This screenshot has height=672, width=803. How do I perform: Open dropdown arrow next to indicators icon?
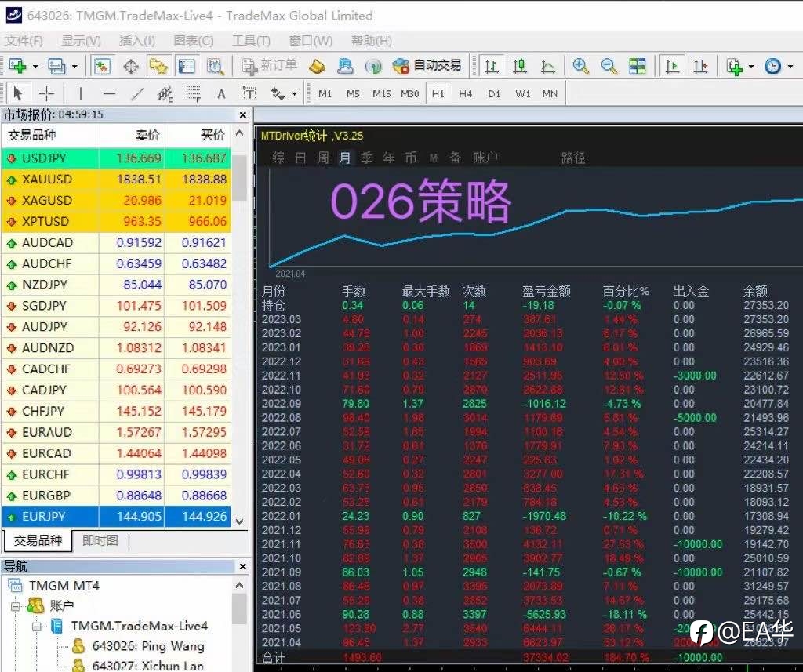tap(750, 67)
